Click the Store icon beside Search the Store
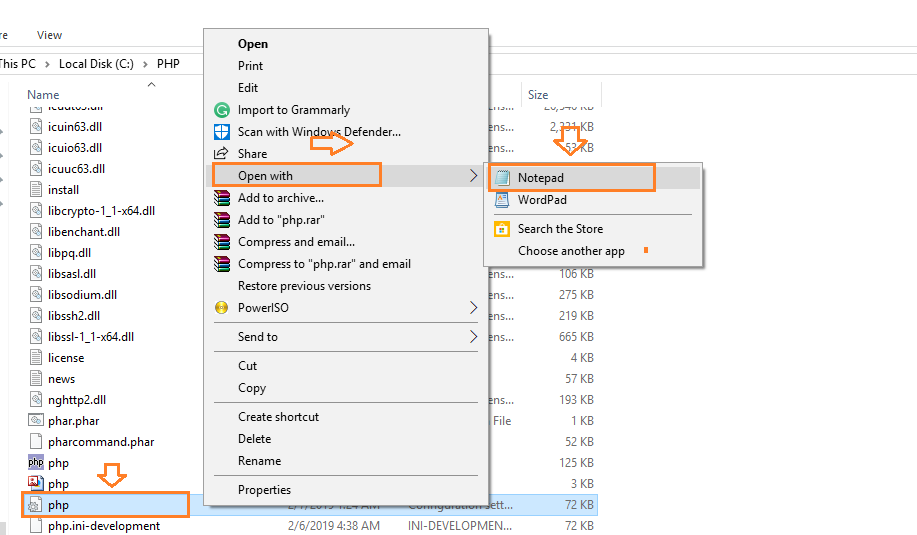 tap(502, 229)
